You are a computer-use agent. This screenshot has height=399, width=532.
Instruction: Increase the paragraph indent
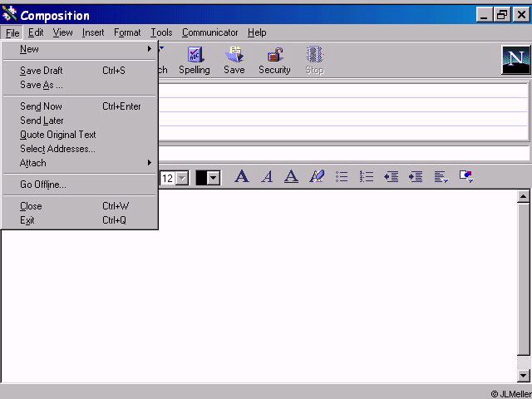coord(416,177)
